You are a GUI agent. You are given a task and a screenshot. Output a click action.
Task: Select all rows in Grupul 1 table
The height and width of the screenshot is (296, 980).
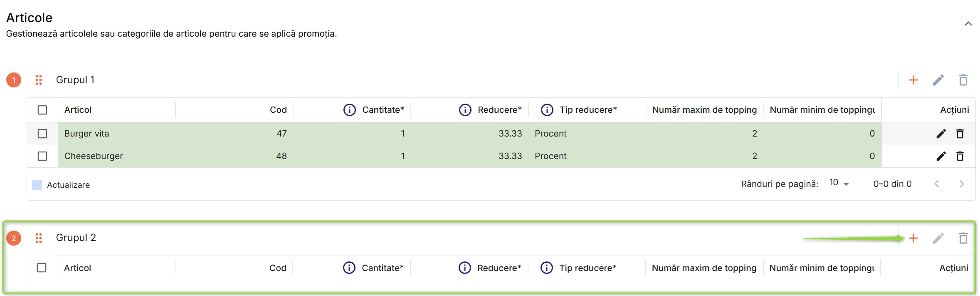point(42,110)
